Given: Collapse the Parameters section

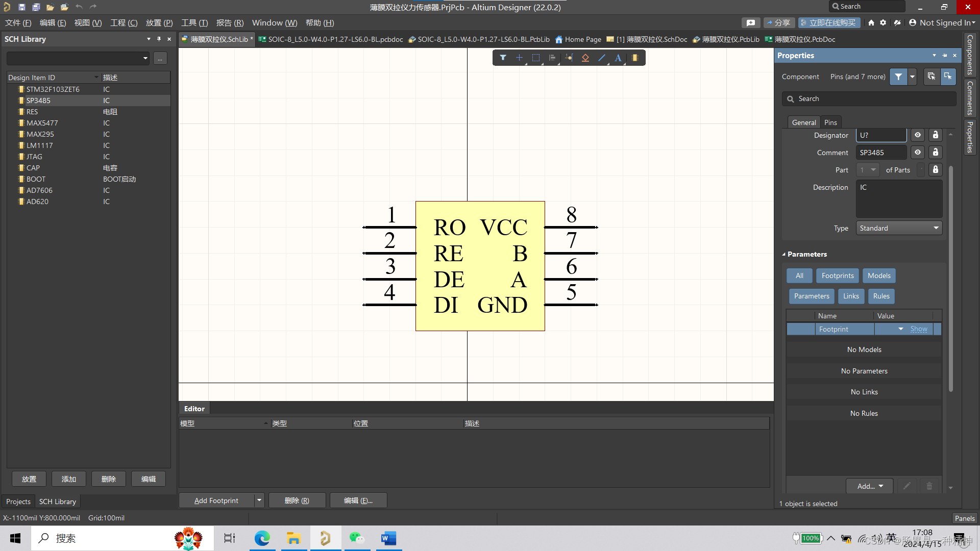Looking at the screenshot, I should click(784, 254).
